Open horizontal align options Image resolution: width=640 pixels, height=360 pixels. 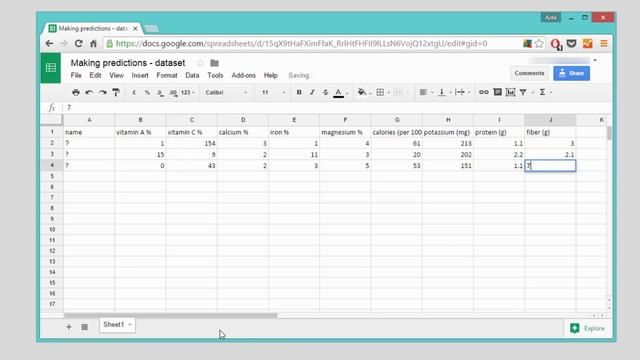(423, 92)
